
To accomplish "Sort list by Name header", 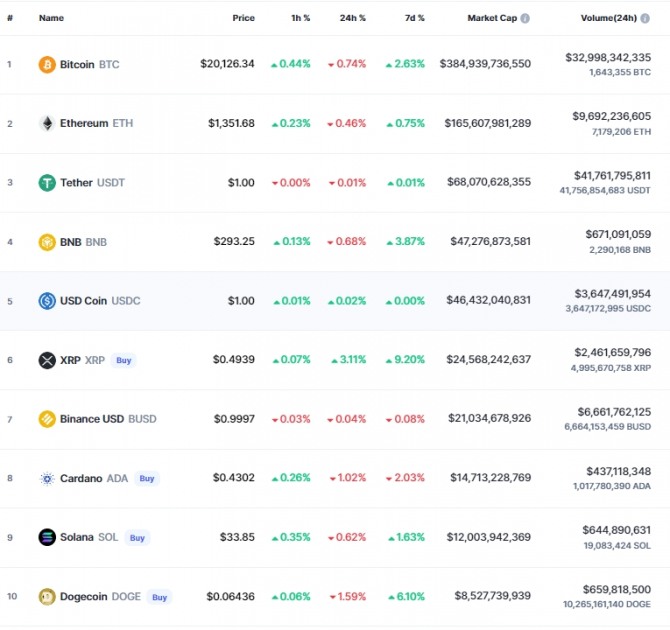I will pos(51,18).
